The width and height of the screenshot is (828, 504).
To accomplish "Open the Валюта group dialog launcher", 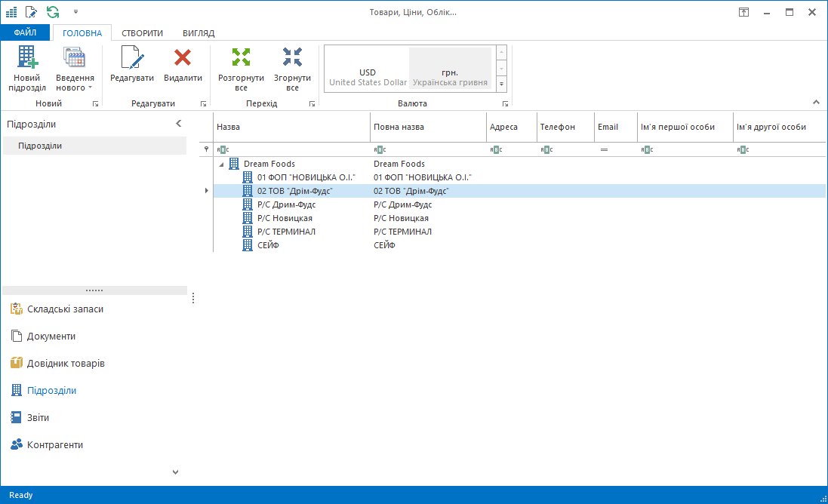I will [x=506, y=104].
